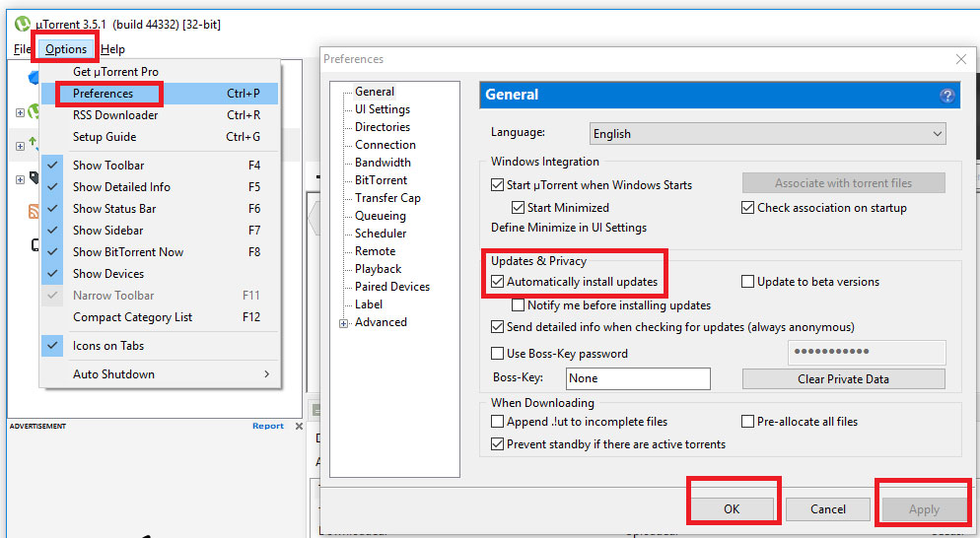Toggle Show Devices menu item
Viewport: 980px width, 538px height.
pos(160,274)
